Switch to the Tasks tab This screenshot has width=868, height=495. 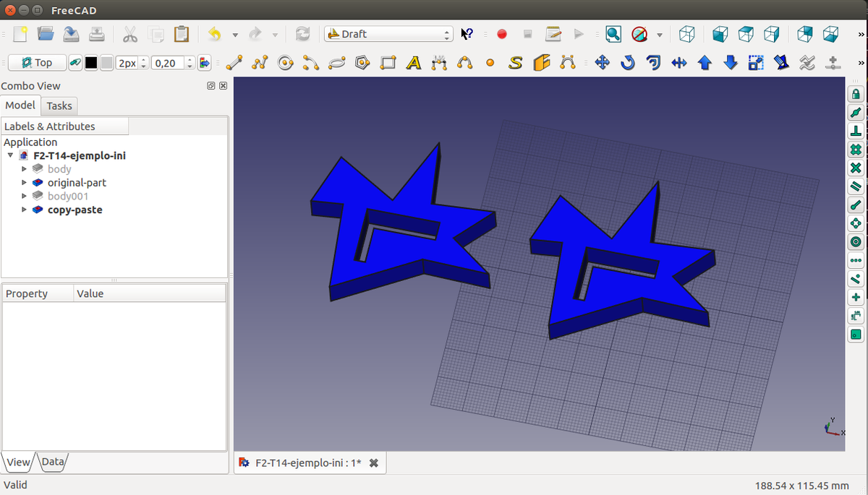pyautogui.click(x=59, y=106)
